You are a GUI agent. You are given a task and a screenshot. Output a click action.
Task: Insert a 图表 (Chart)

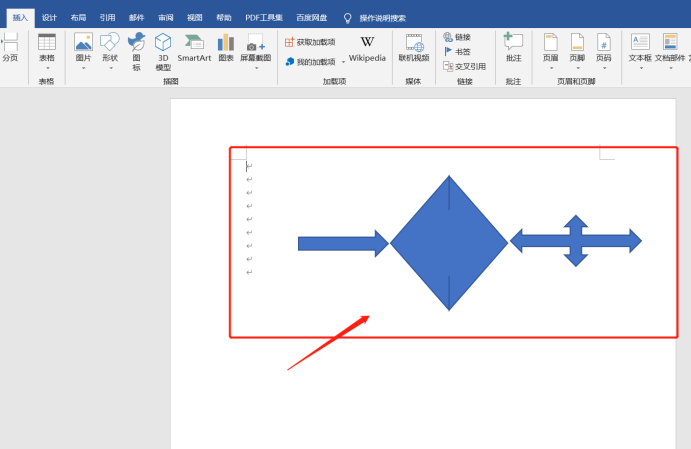click(226, 46)
